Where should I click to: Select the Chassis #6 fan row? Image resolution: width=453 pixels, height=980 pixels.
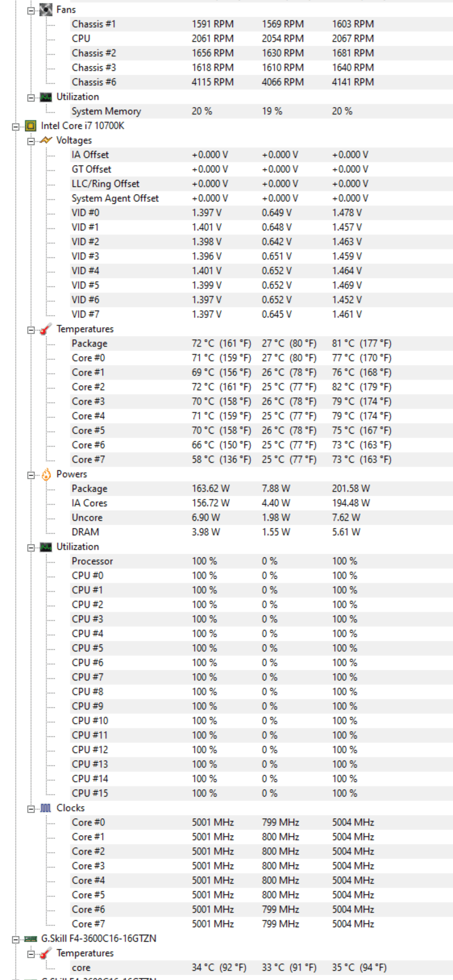click(262, 82)
